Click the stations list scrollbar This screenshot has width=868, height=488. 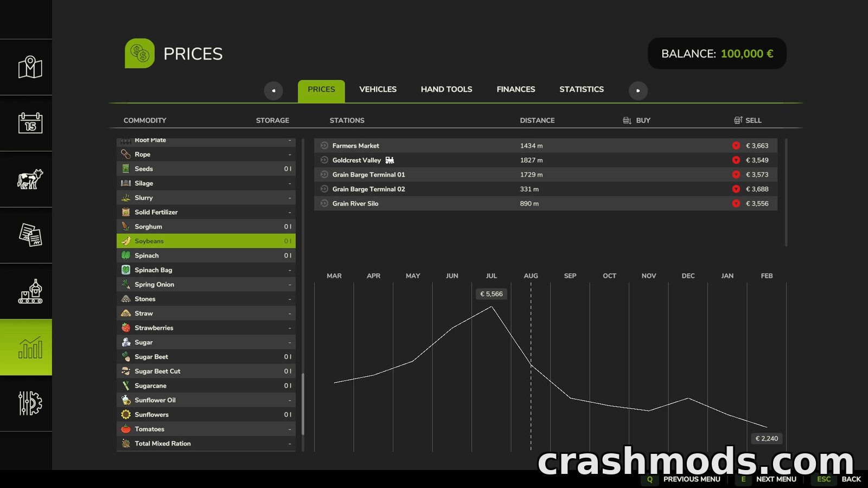click(786, 192)
